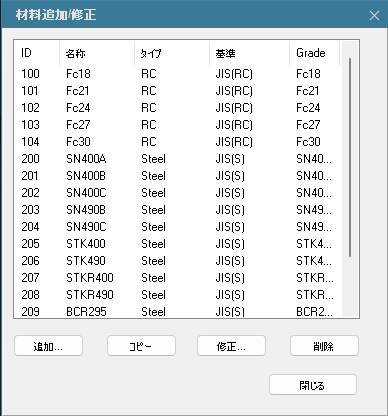Close the 材料追加/修正 dialog with X
Image resolution: width=388 pixels, height=416 pixels.
tap(374, 15)
